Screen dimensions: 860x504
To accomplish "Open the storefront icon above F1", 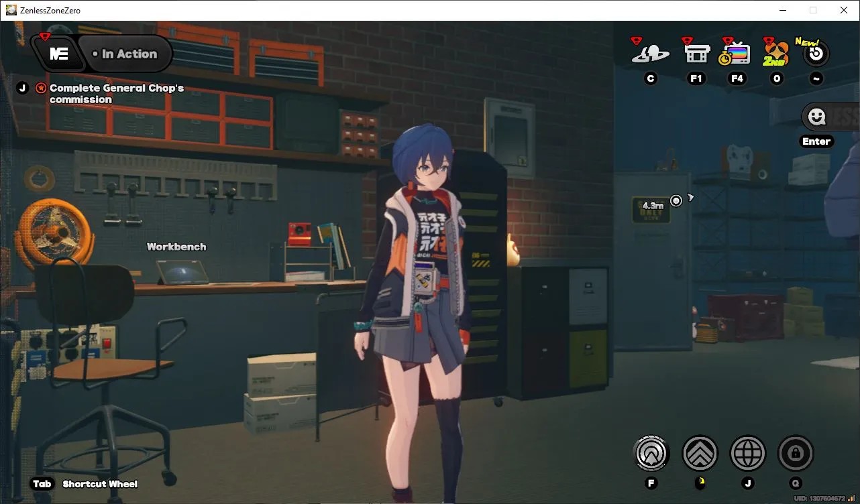I will [696, 52].
